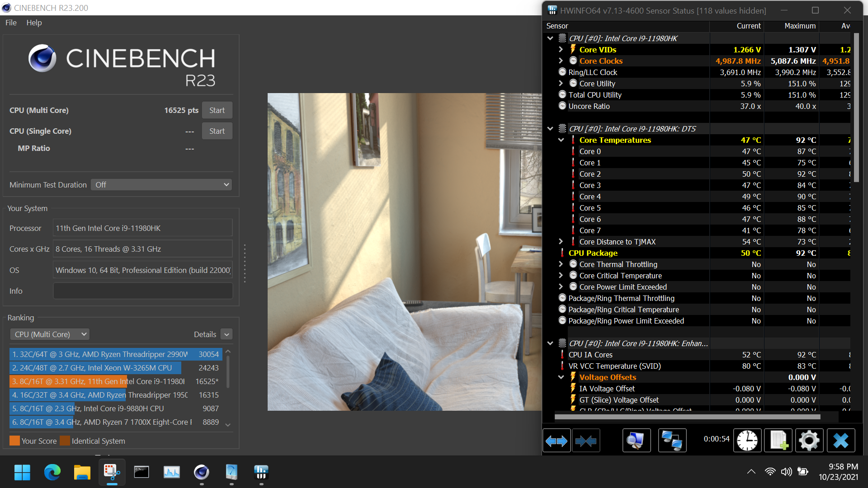Viewport: 868px width, 488px height.
Task: Click Ring/LLC Clock sensor icon
Action: pyautogui.click(x=562, y=72)
